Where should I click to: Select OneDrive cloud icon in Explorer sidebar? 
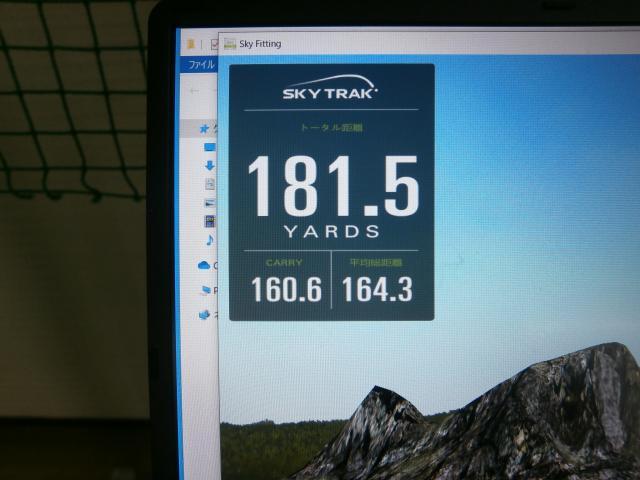pyautogui.click(x=204, y=266)
